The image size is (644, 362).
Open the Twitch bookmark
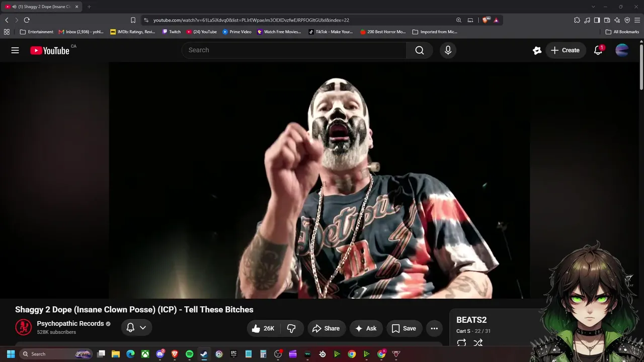coord(171,32)
